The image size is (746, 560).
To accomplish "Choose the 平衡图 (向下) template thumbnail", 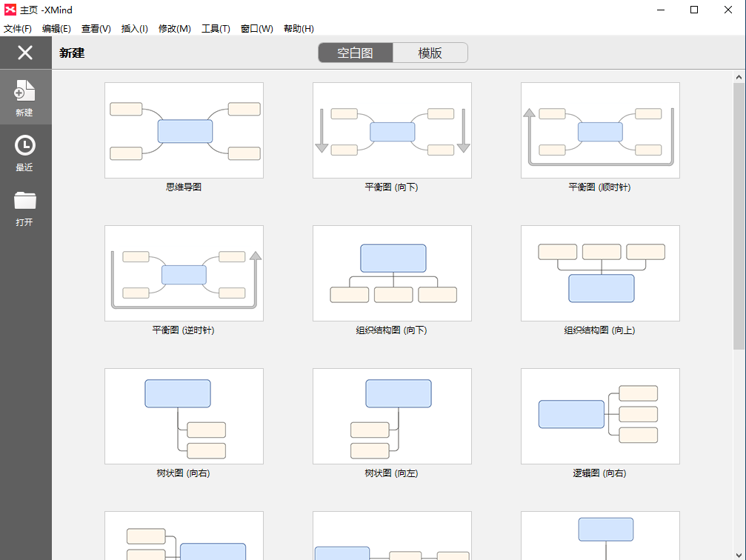I will coord(392,130).
